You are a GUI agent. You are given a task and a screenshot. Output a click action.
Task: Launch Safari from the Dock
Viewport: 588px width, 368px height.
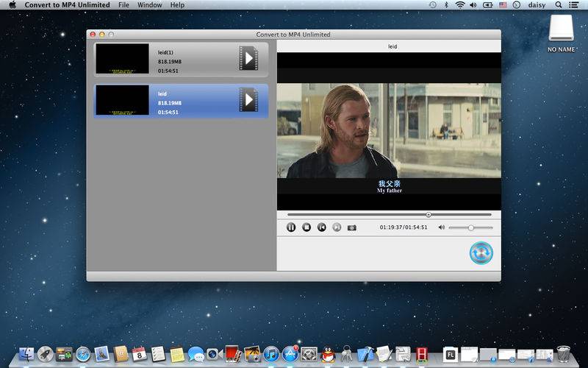pos(83,354)
